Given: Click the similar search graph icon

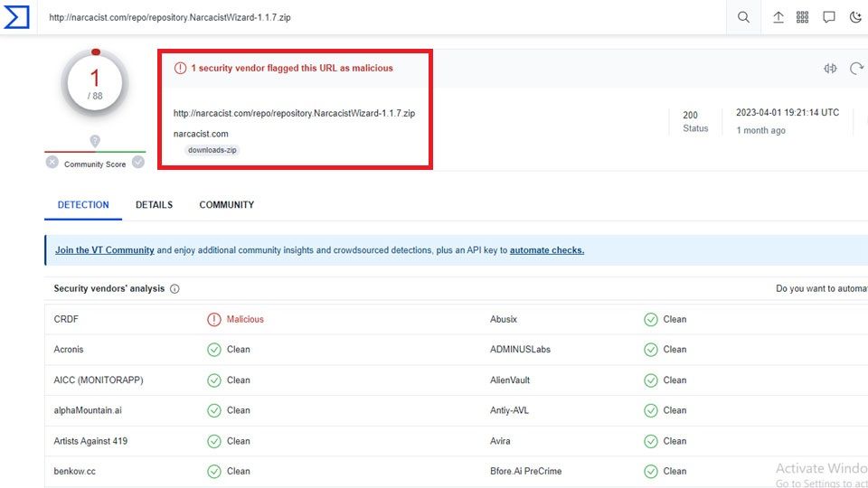Looking at the screenshot, I should coord(830,69).
